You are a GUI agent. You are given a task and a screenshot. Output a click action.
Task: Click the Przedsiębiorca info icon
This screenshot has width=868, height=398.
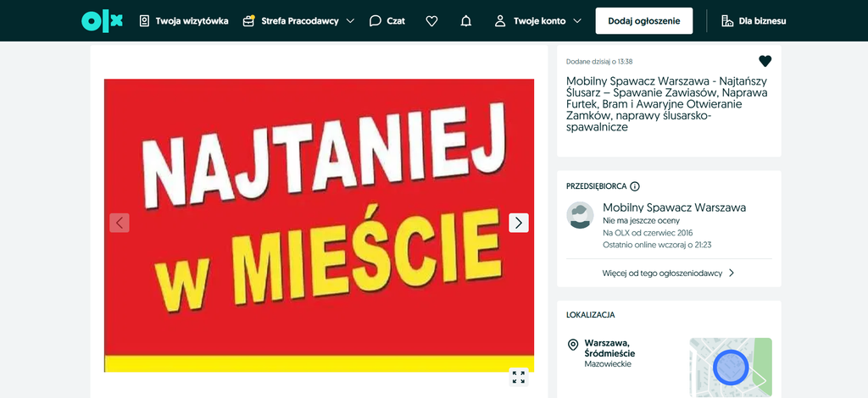click(x=635, y=186)
